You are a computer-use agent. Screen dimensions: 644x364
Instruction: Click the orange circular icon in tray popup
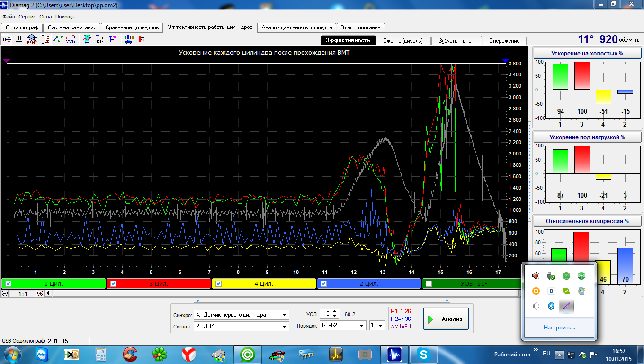(536, 291)
